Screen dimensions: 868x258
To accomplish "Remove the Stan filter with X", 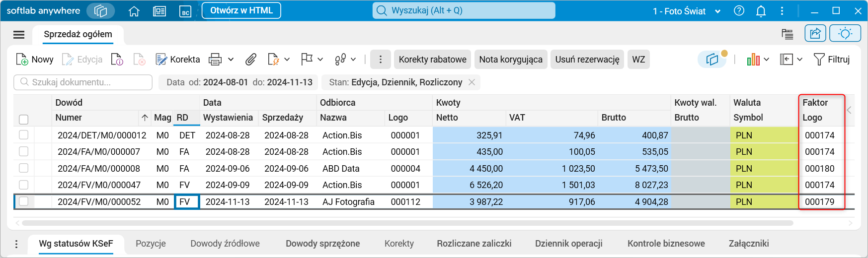I will (x=472, y=82).
